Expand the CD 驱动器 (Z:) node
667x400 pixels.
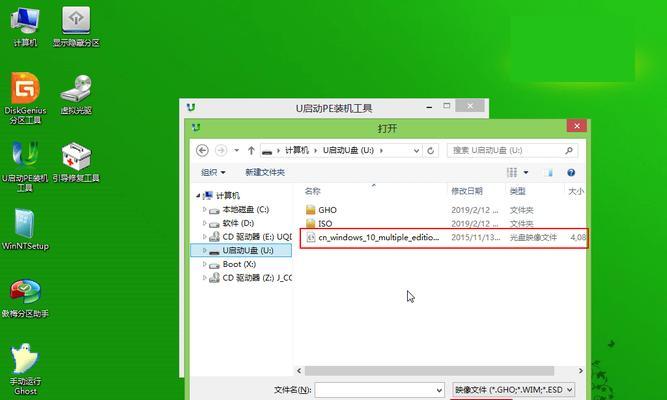click(x=204, y=277)
